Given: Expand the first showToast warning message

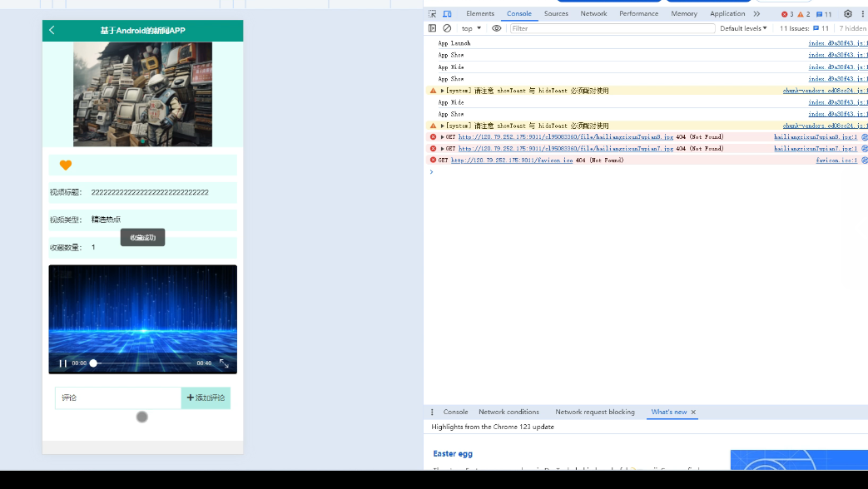Looking at the screenshot, I should tap(442, 91).
